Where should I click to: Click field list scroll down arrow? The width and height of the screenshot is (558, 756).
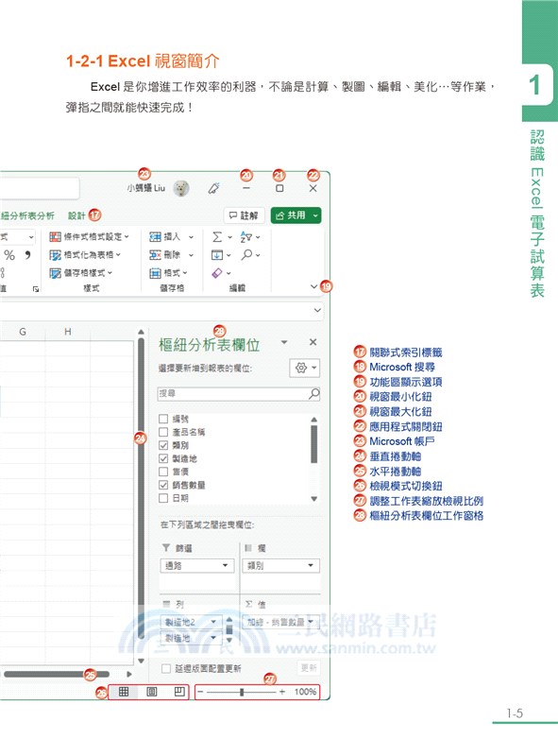click(x=314, y=499)
